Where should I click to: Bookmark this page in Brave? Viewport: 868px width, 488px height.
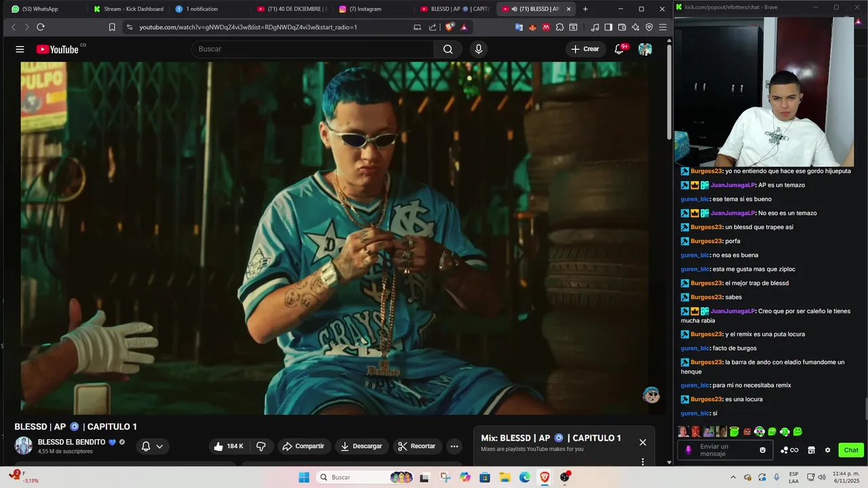[x=112, y=27]
